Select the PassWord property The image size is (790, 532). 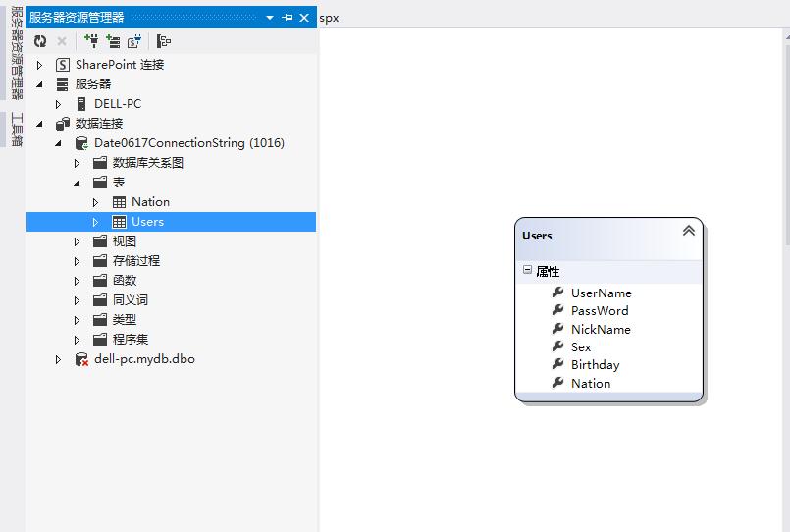[x=600, y=311]
